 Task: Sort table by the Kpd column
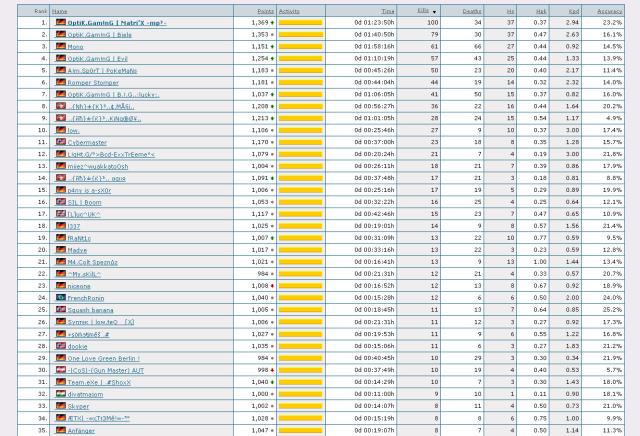[573, 10]
